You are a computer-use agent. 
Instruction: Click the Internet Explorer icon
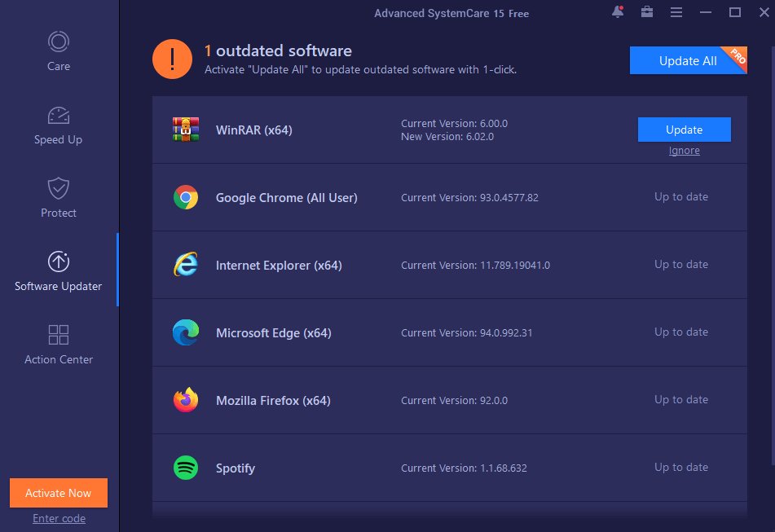[185, 264]
